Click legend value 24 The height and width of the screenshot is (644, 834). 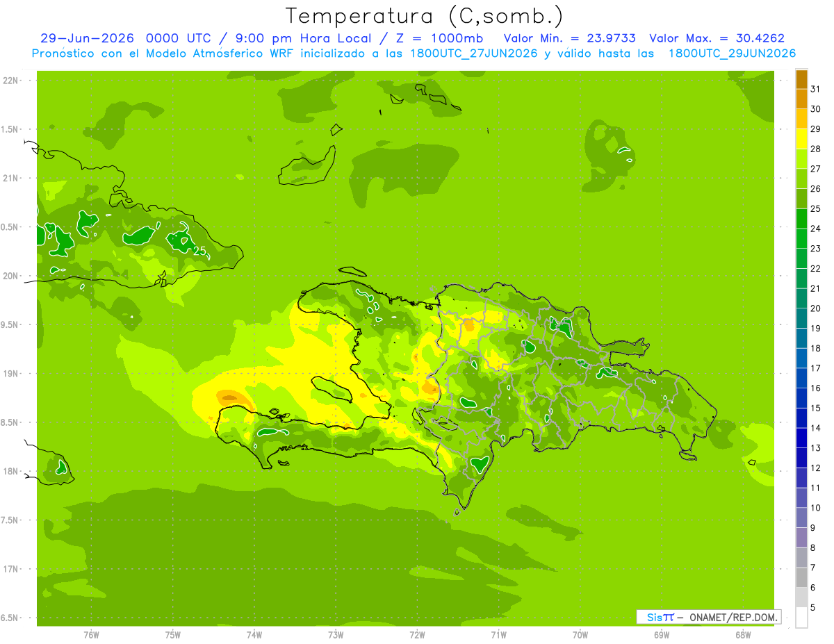[815, 229]
